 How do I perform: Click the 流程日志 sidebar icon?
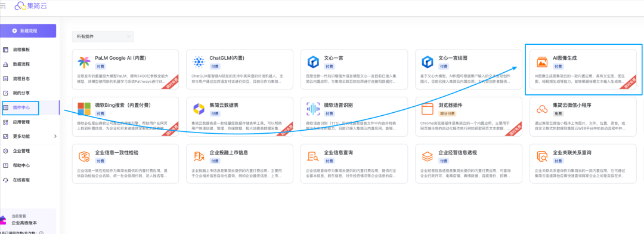6,79
